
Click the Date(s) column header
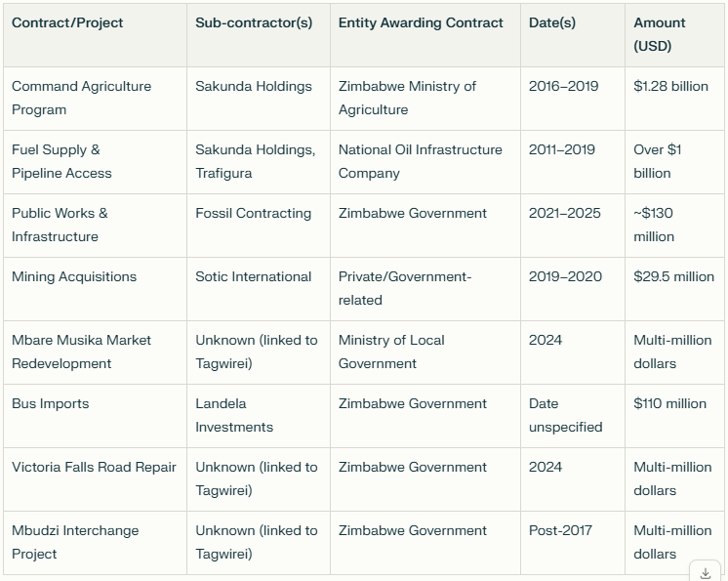pyautogui.click(x=552, y=22)
